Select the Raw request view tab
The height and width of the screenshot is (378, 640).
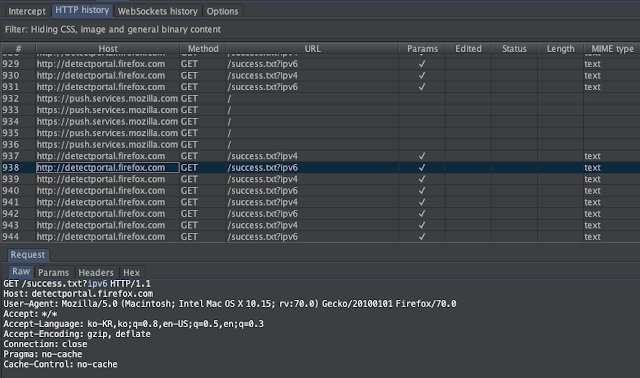[21, 271]
